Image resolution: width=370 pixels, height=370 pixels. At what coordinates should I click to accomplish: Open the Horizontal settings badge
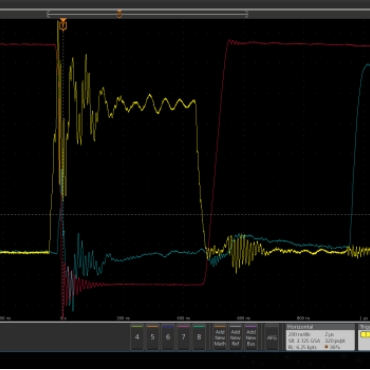pyautogui.click(x=320, y=337)
